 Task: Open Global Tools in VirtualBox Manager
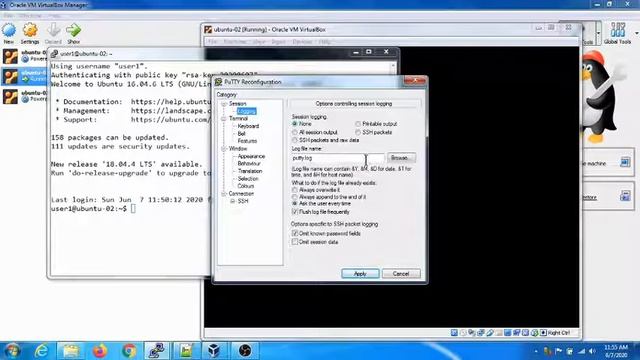617,33
